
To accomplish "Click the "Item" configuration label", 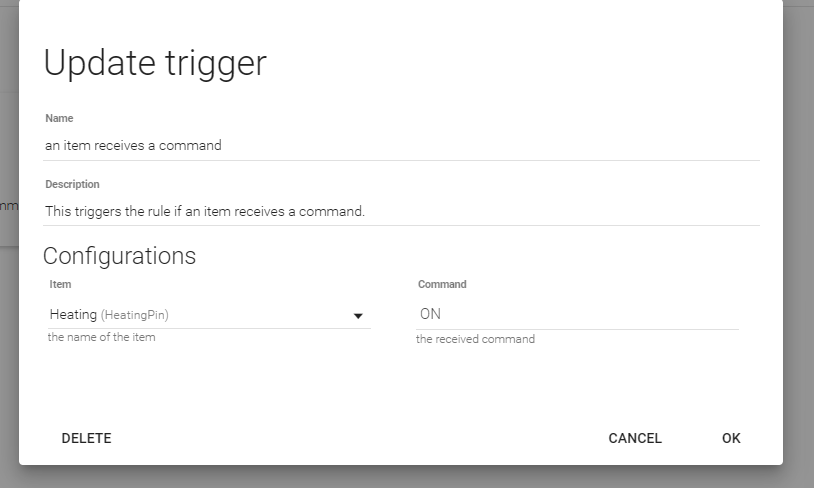I will click(60, 284).
